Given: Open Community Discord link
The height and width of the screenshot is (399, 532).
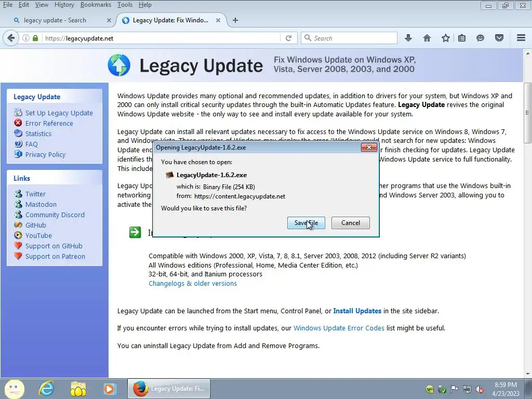Looking at the screenshot, I should pos(55,215).
